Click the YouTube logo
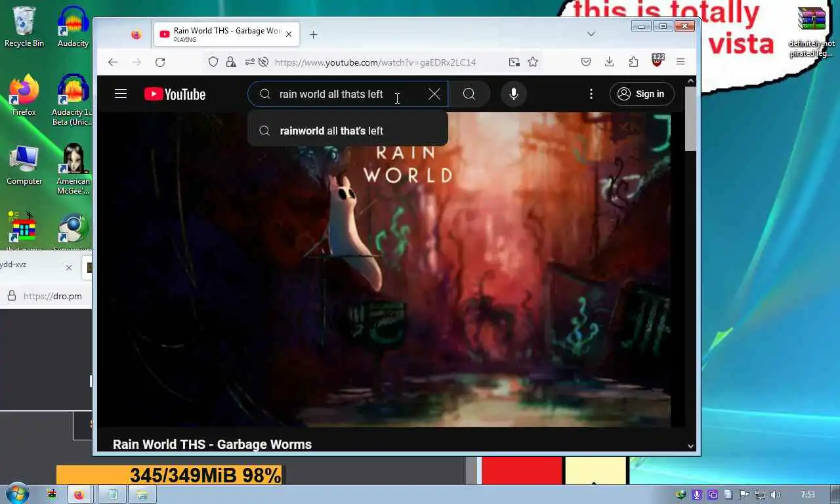 click(x=175, y=94)
